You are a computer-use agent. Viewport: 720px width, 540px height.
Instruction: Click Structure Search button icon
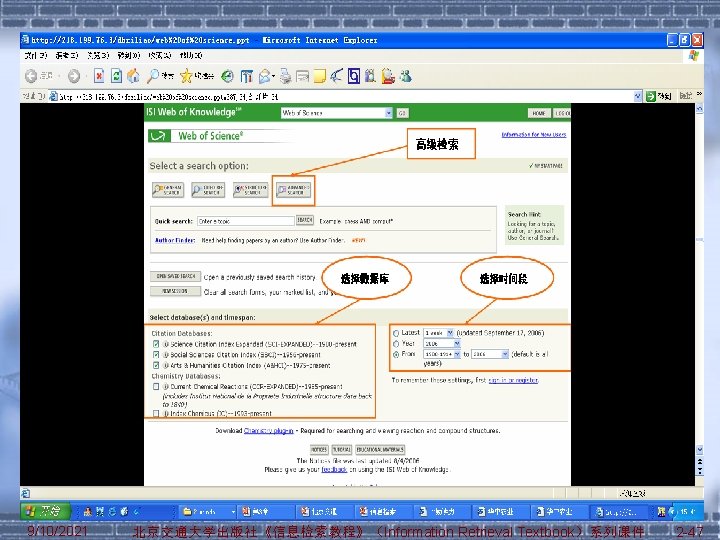250,190
